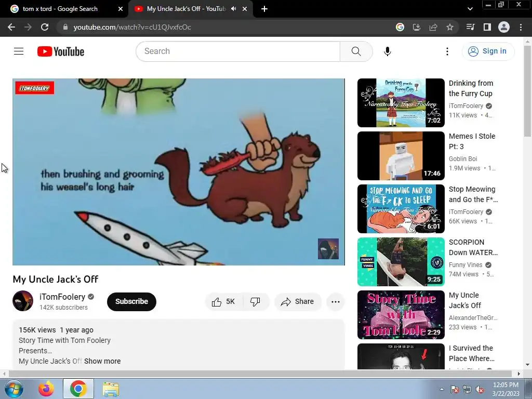
Task: Start voice search with microphone icon
Action: [388, 51]
